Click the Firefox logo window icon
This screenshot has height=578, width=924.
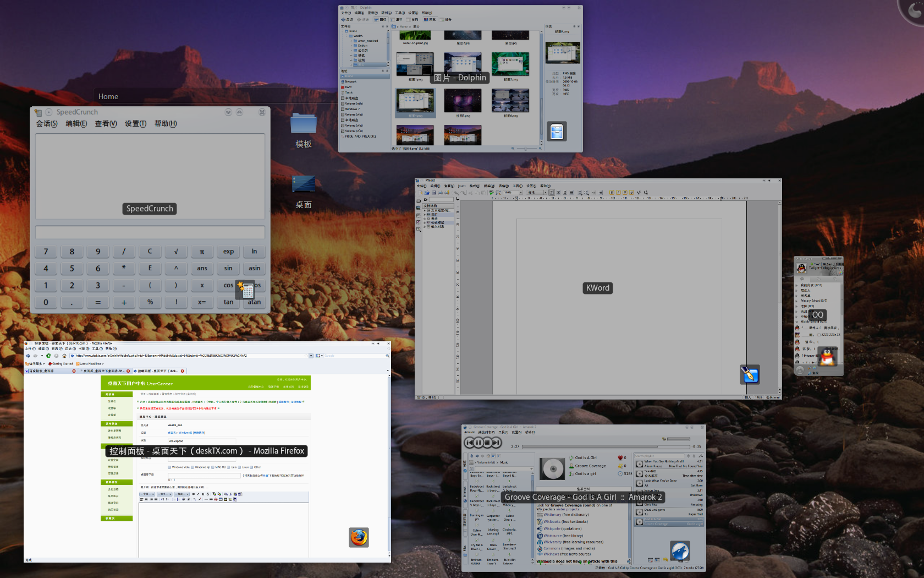(359, 537)
